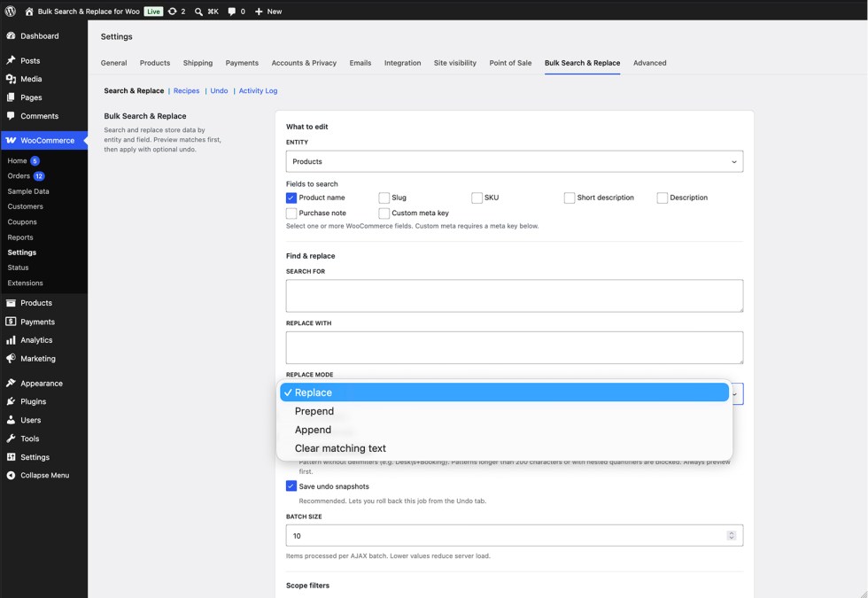The width and height of the screenshot is (868, 598).
Task: Open the Integration settings tab
Action: coord(402,63)
